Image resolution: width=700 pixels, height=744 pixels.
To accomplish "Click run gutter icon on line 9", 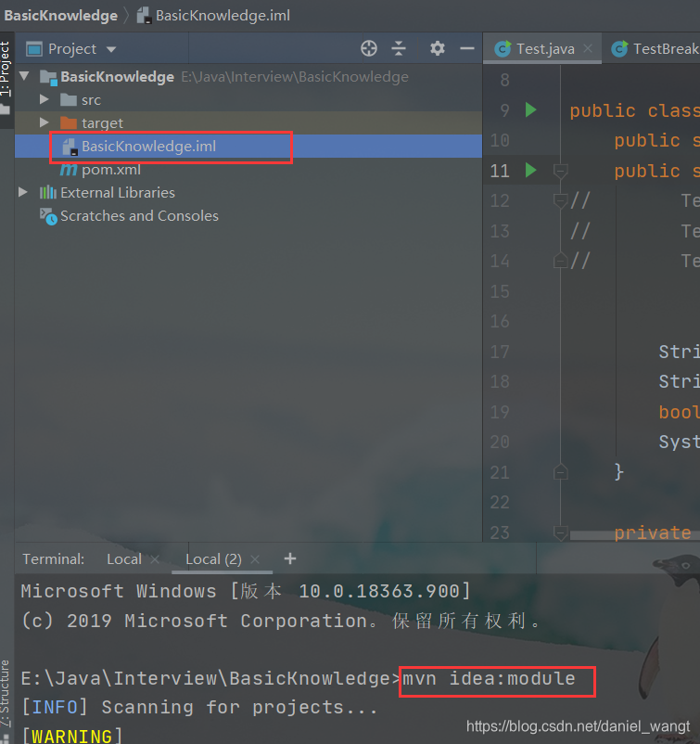I will [530, 109].
